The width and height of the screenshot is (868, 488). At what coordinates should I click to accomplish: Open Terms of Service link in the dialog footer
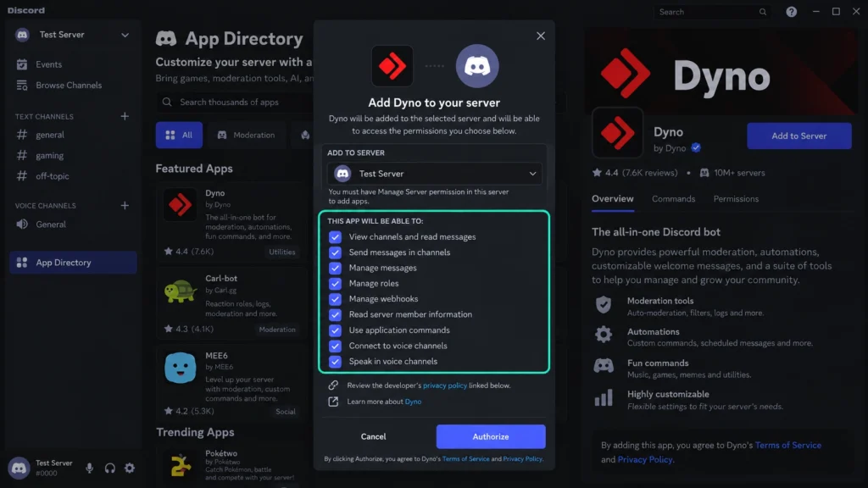tap(465, 458)
